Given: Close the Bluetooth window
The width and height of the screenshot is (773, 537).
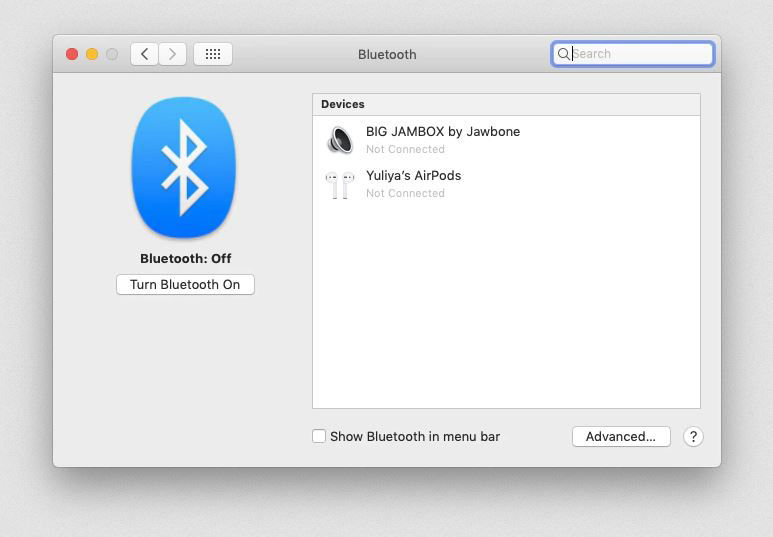Looking at the screenshot, I should tap(72, 54).
